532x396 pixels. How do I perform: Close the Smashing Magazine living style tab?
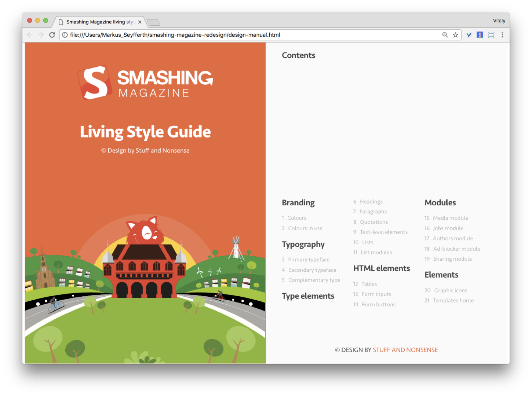(140, 22)
